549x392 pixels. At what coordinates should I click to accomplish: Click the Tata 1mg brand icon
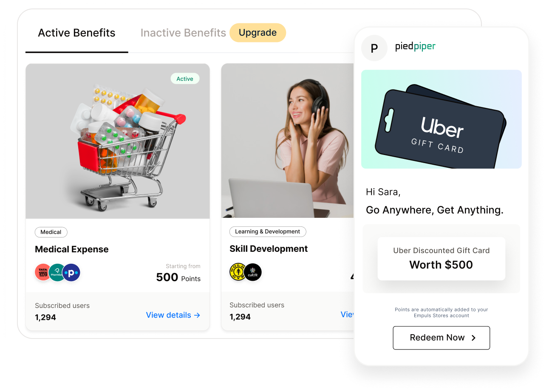coord(43,272)
